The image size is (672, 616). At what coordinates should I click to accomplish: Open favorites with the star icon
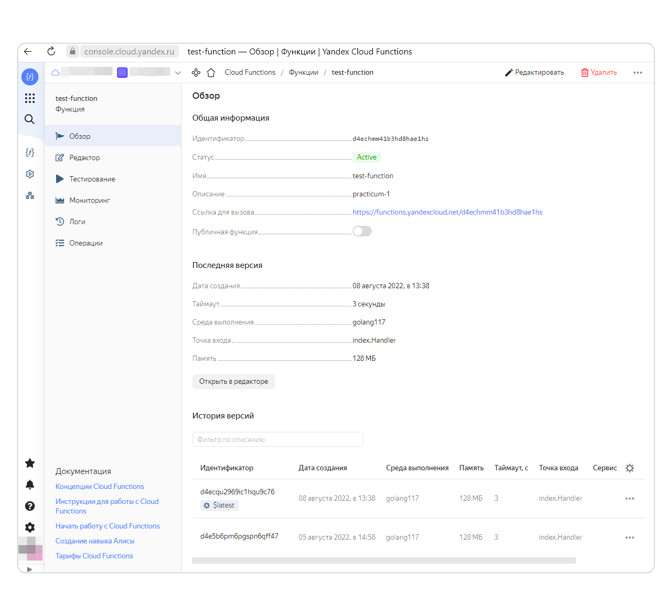point(30,463)
